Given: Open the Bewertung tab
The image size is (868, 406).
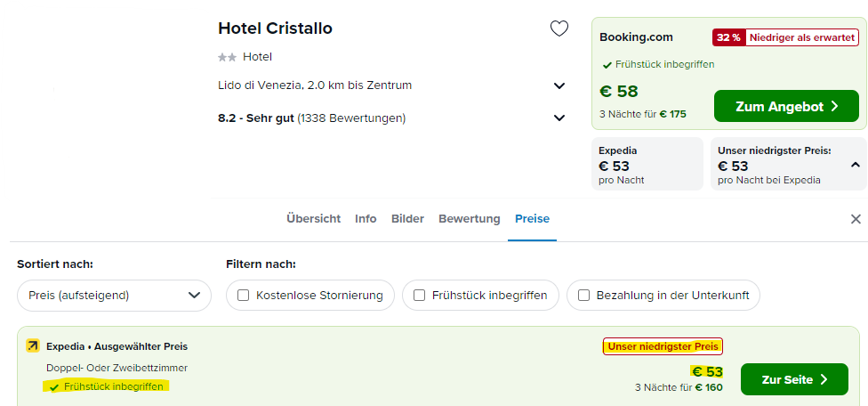Looking at the screenshot, I should [470, 219].
